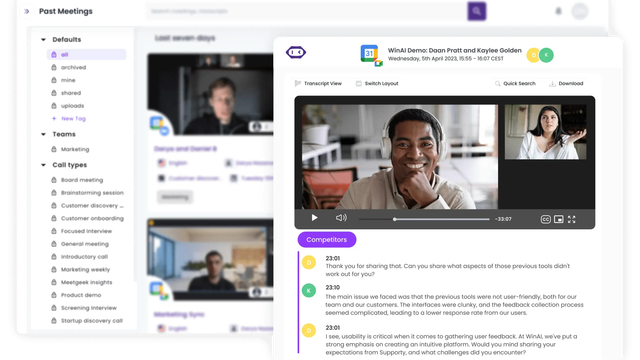
Task: Jump to transcript timestamp 23:10
Action: coord(333,287)
